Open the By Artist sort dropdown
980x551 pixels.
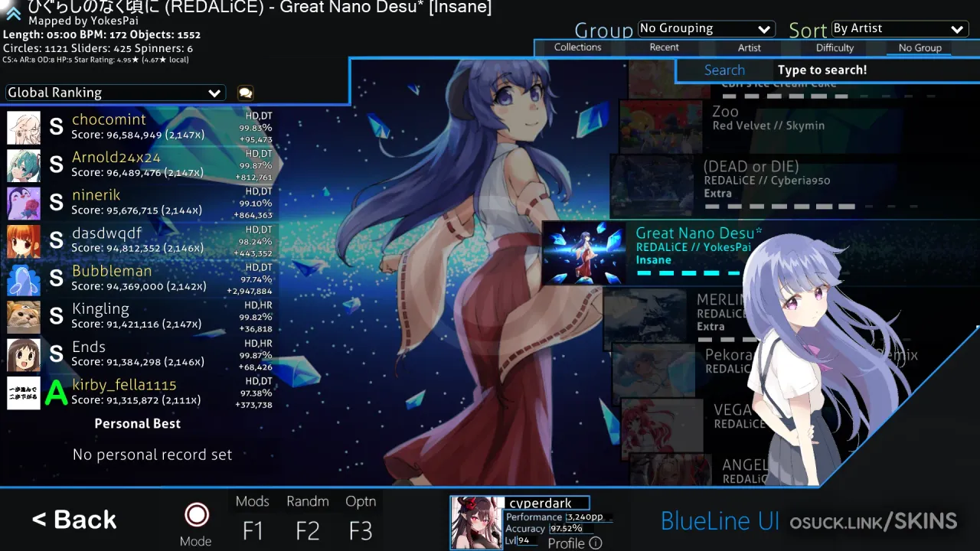coord(900,29)
